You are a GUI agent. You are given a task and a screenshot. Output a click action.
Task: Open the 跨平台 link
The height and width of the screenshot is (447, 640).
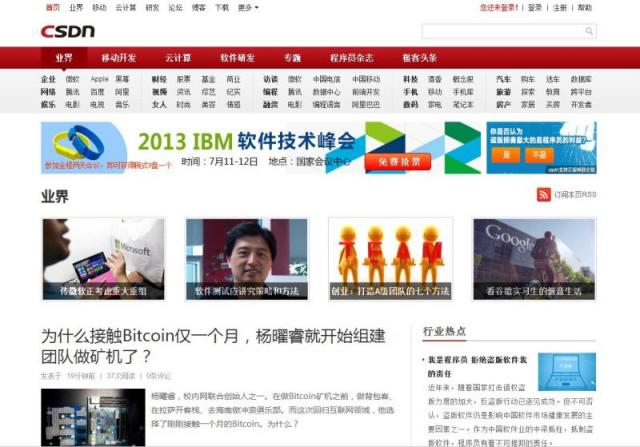click(581, 92)
